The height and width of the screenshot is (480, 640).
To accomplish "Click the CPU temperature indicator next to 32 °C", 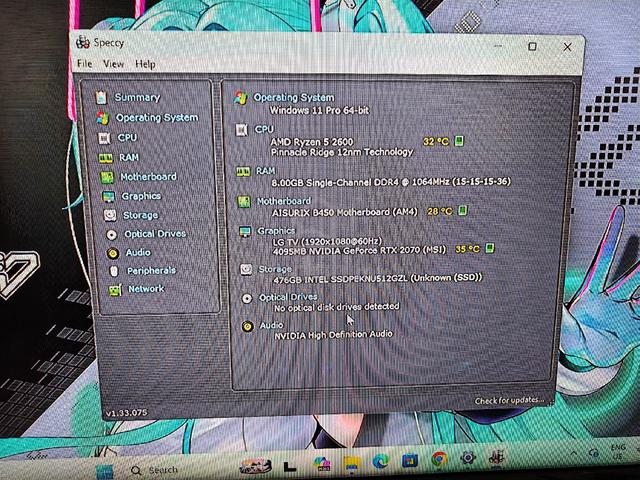I will click(459, 141).
